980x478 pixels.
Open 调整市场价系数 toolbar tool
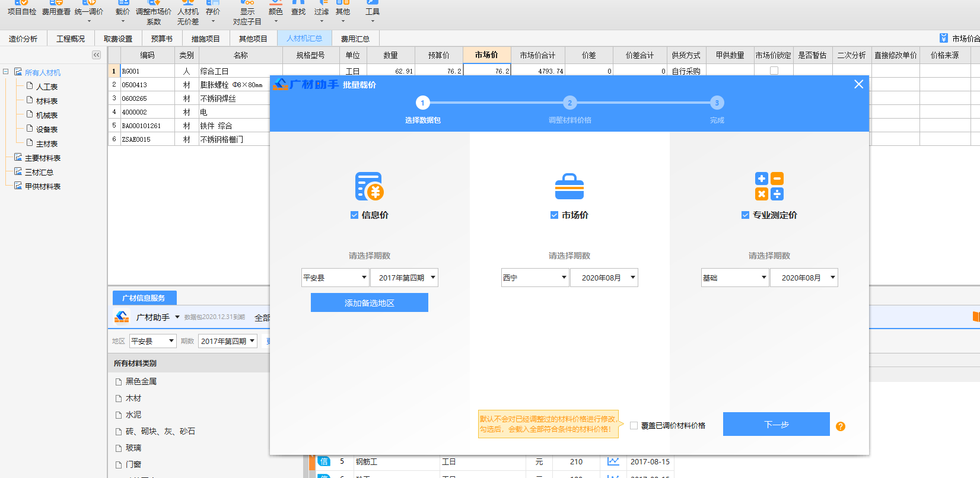click(x=154, y=13)
